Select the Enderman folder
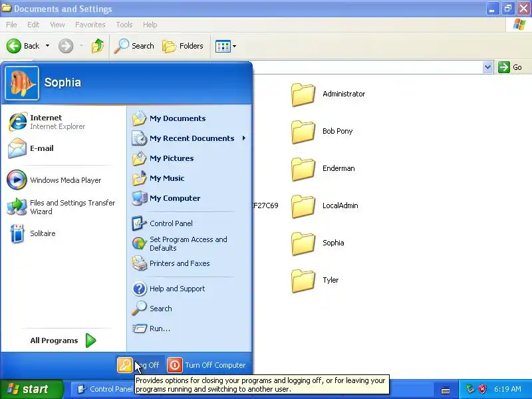This screenshot has height=399, width=532. (323, 169)
